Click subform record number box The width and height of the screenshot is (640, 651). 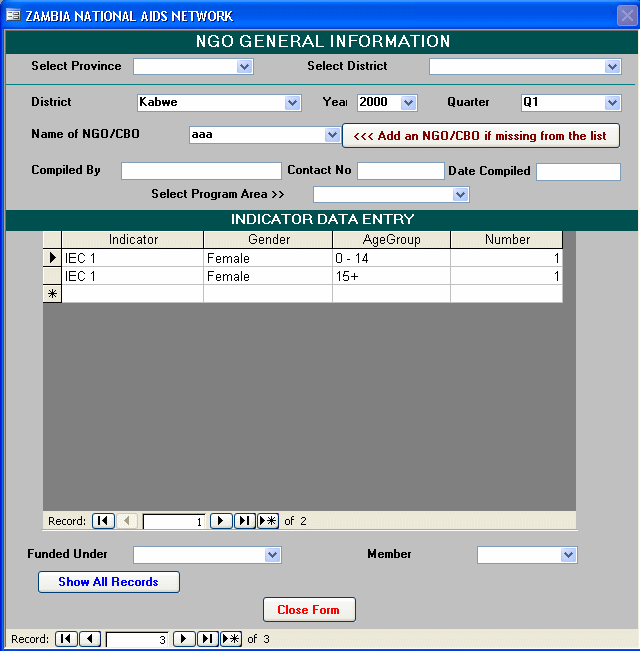coord(174,521)
